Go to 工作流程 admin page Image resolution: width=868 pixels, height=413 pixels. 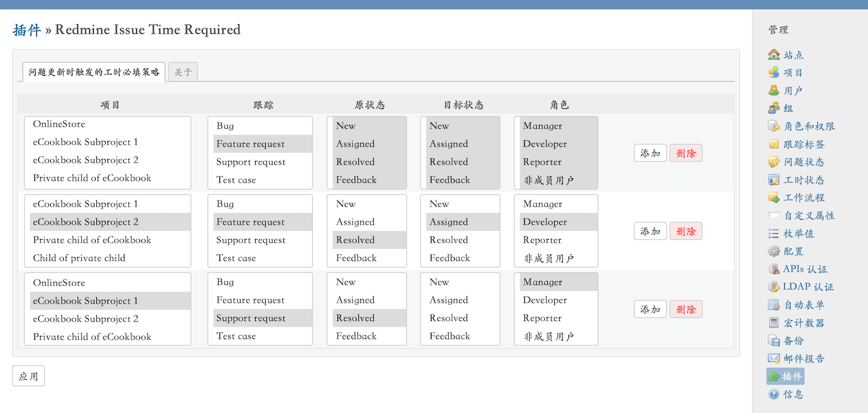point(804,197)
